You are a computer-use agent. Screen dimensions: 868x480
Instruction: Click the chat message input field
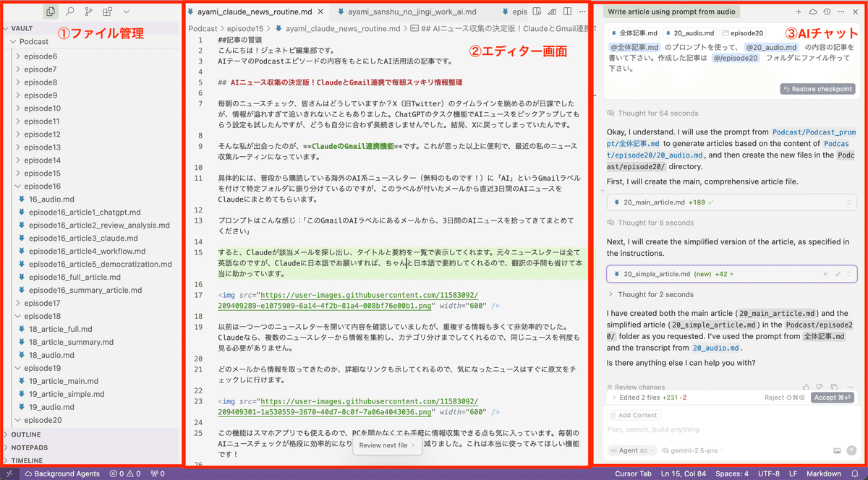(x=723, y=429)
